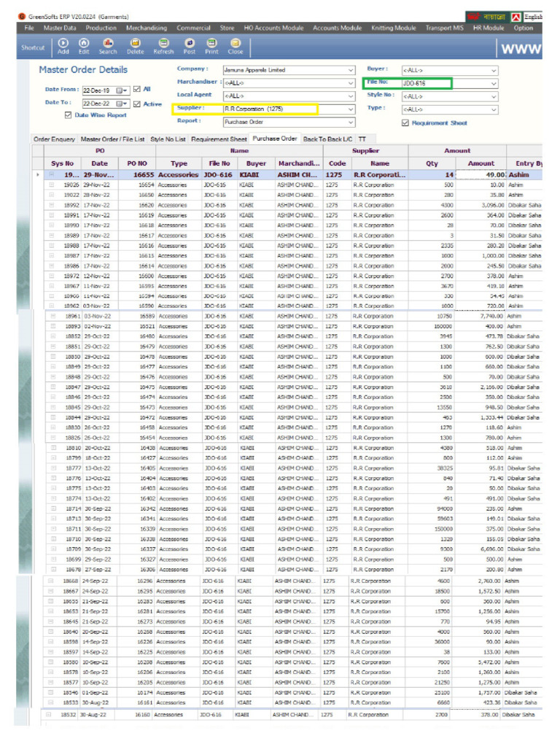Image resolution: width=560 pixels, height=747 pixels.
Task: Open the HR Module menu
Action: [488, 28]
